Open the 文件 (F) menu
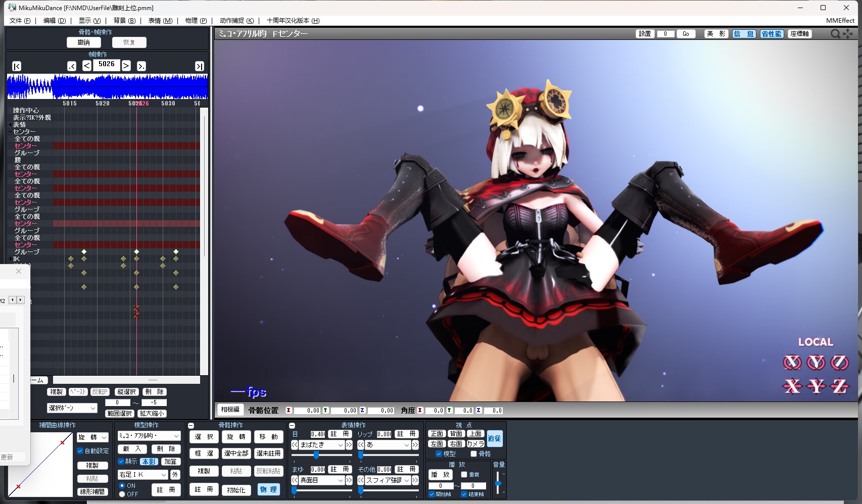Screen dimensions: 862x504 [20, 21]
